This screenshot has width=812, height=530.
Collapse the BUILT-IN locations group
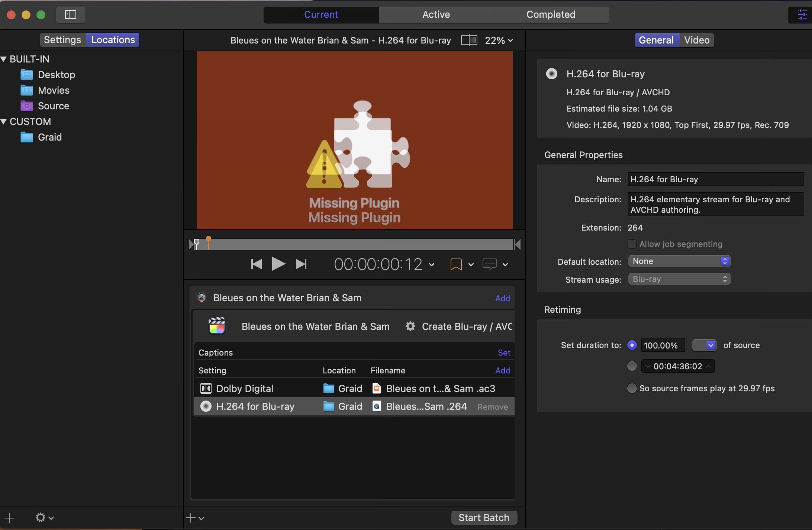tap(4, 59)
